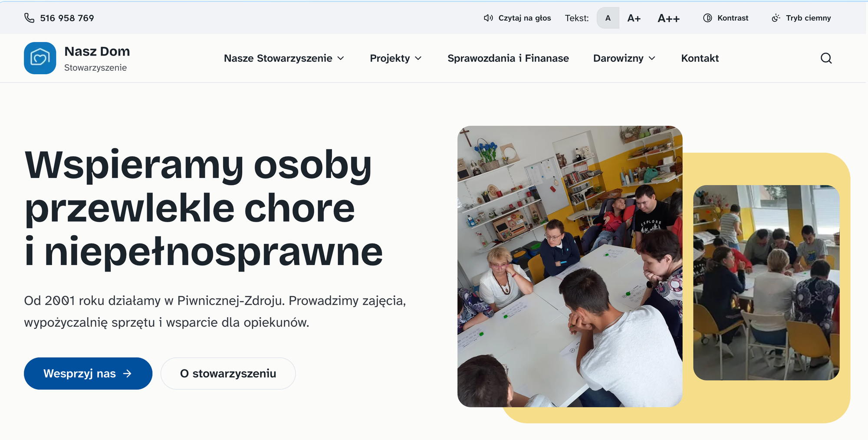The image size is (868, 440).
Task: Click the Tekst: label
Action: [x=577, y=18]
